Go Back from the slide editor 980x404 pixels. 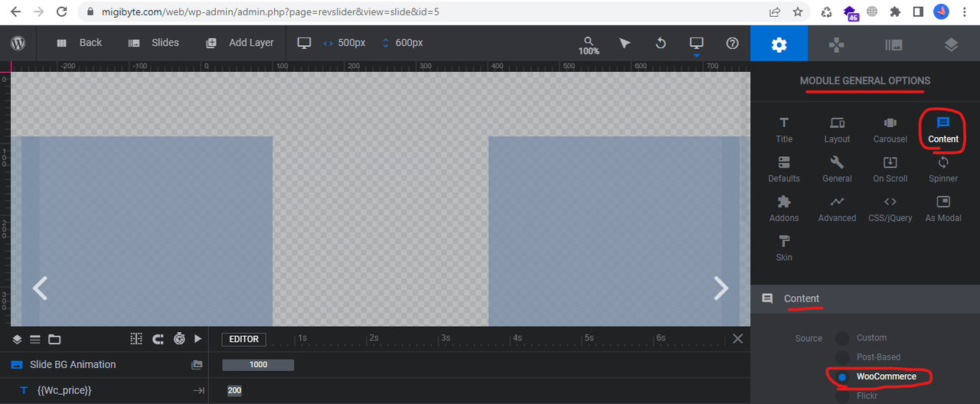(79, 43)
